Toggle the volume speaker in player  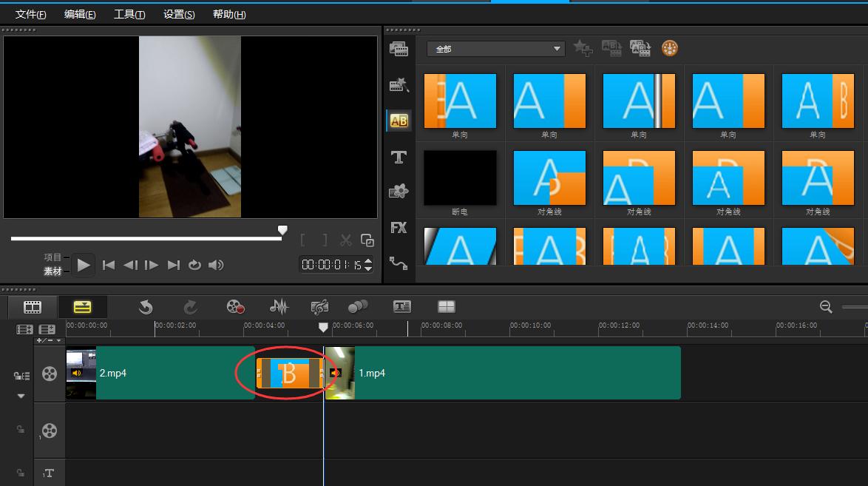[x=216, y=265]
